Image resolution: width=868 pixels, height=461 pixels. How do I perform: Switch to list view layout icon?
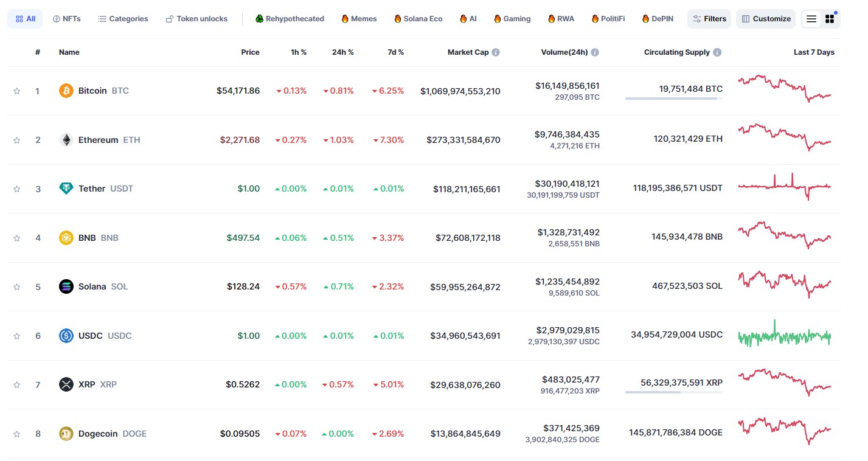pos(811,19)
